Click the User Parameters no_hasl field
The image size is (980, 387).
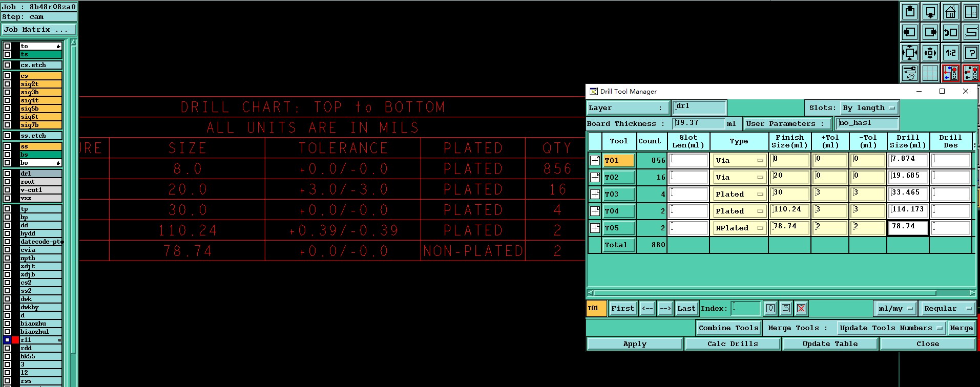pyautogui.click(x=867, y=123)
